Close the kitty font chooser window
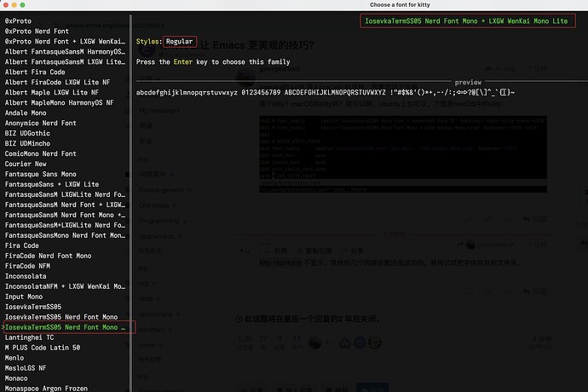 (x=7, y=5)
